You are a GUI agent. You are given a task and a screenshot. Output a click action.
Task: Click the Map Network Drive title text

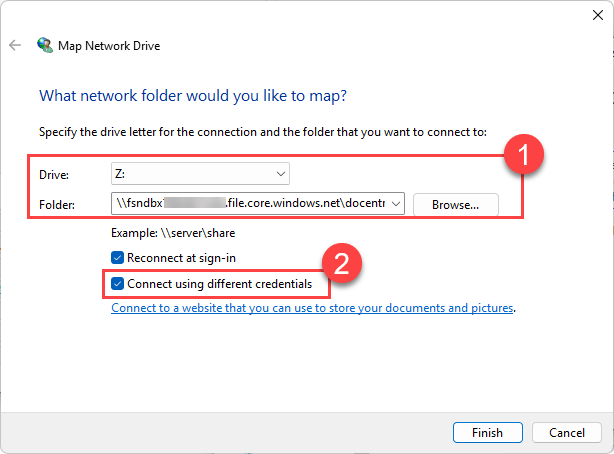[x=109, y=46]
